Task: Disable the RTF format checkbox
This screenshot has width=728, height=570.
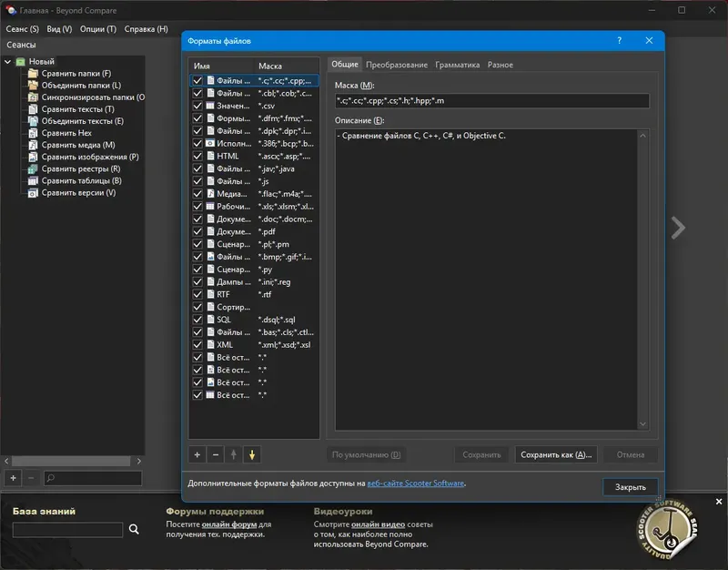Action: coord(197,294)
